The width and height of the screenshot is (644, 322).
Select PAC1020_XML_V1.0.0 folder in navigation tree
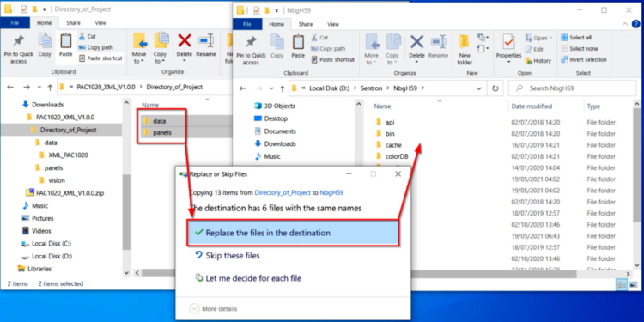tap(60, 117)
